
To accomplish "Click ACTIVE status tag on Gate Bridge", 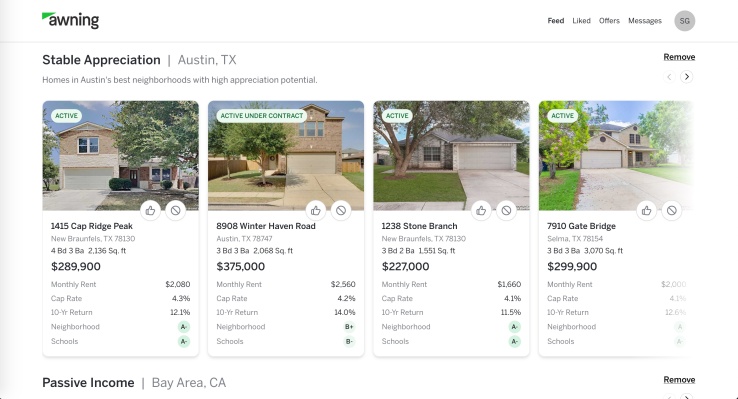I will pos(562,116).
